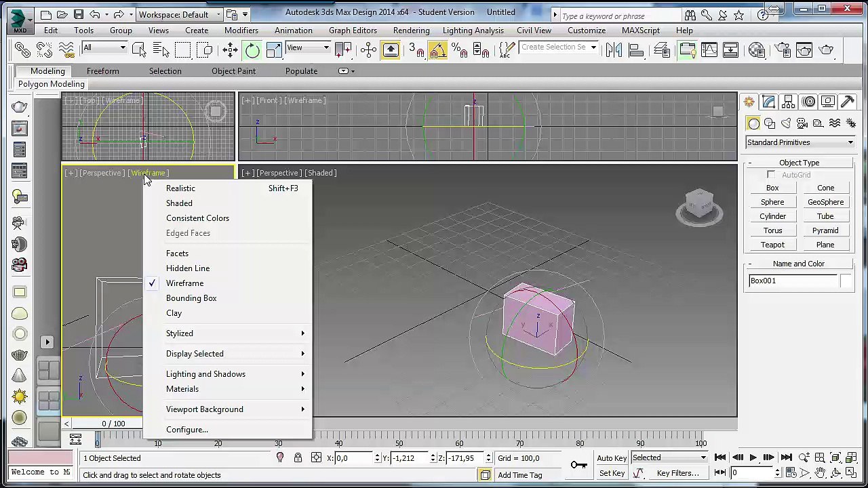Click the Sphere primitive button
Screen dimensions: 868x488
pyautogui.click(x=772, y=202)
